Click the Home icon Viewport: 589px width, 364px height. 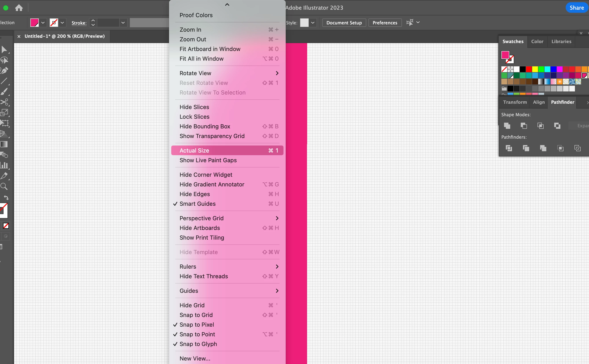tap(19, 8)
